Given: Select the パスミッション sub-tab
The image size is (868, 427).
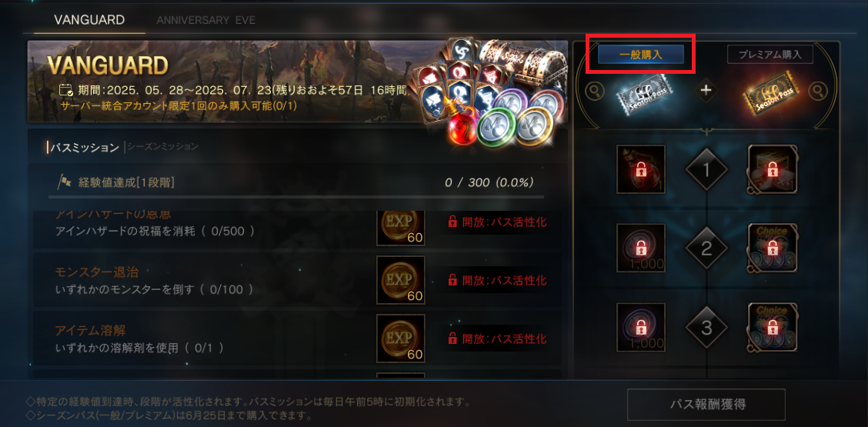Looking at the screenshot, I should click(x=85, y=147).
